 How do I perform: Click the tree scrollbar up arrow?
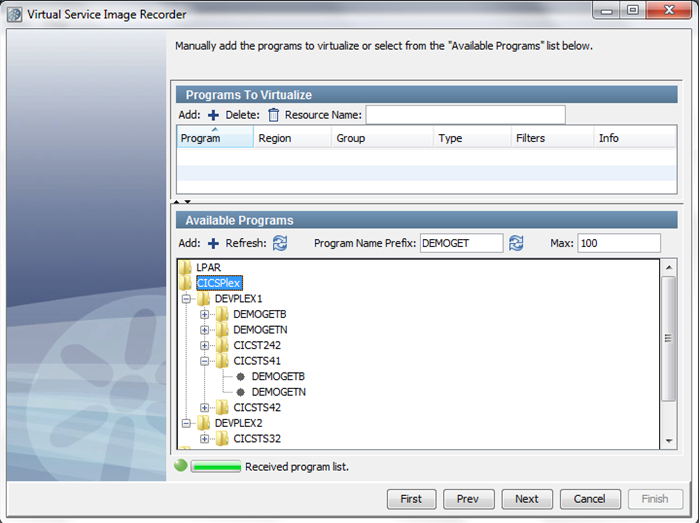pyautogui.click(x=668, y=267)
